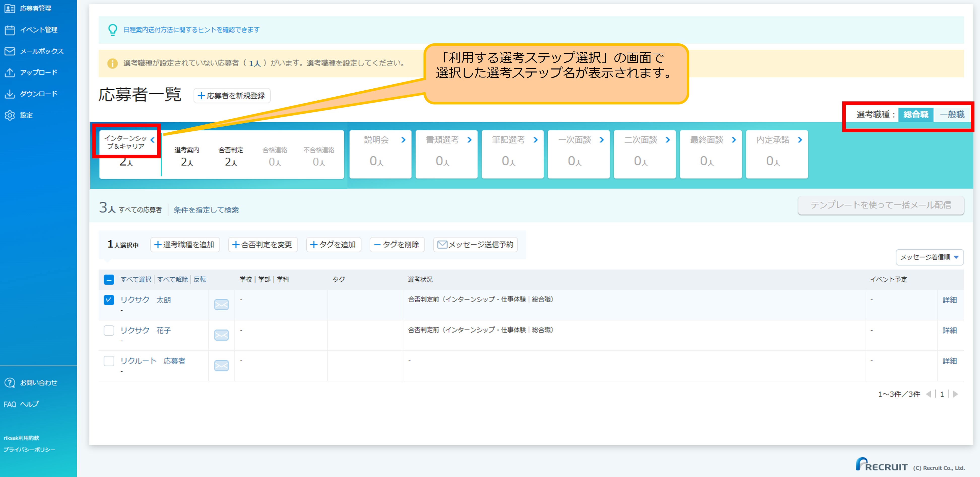Click applicant name リクサク 太朗
The height and width of the screenshot is (477, 980).
coord(146,300)
